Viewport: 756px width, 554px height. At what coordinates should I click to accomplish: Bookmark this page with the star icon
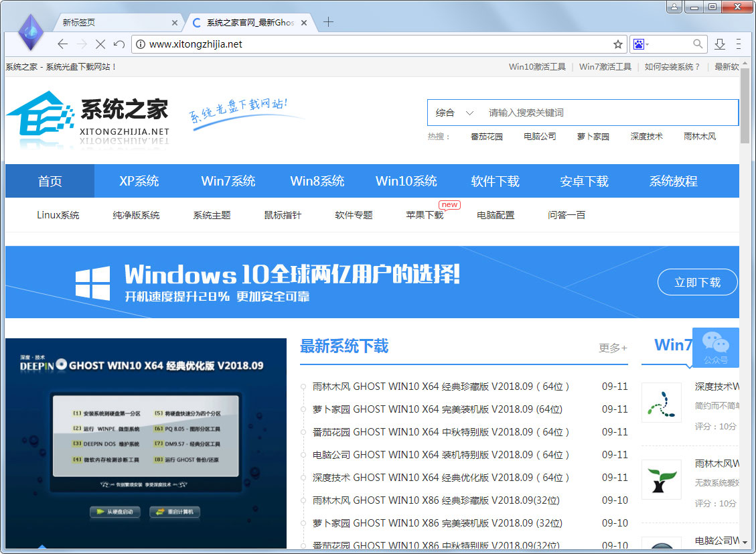(617, 44)
